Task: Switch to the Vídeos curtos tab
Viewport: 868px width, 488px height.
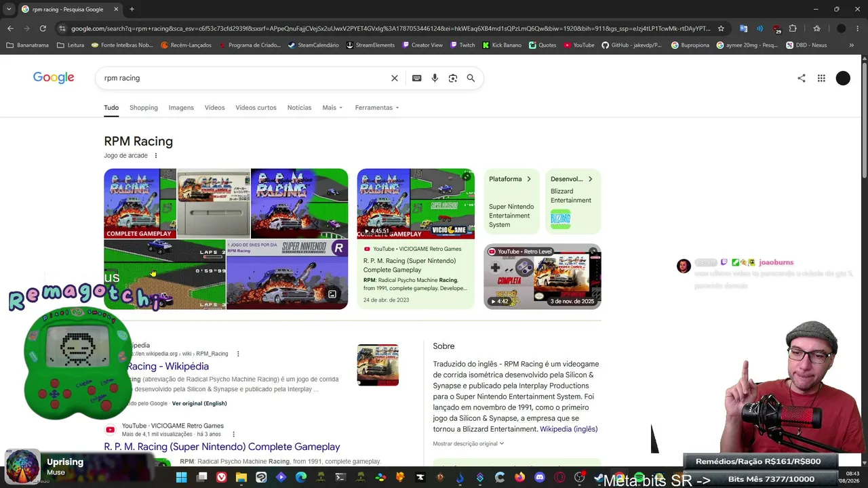Action: coord(256,108)
